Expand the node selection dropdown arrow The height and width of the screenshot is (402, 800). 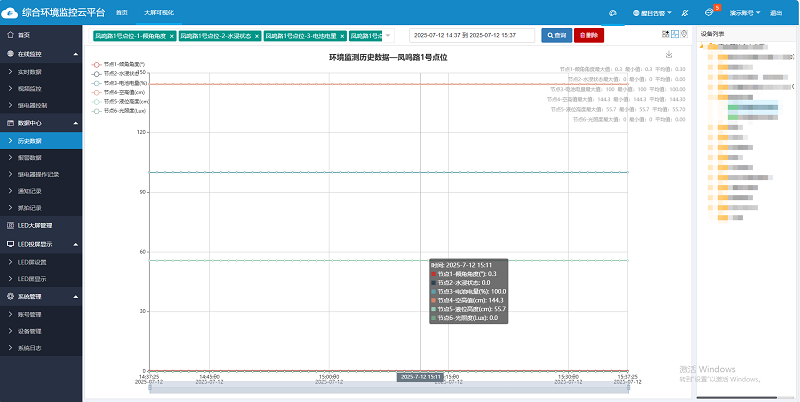pyautogui.click(x=388, y=35)
